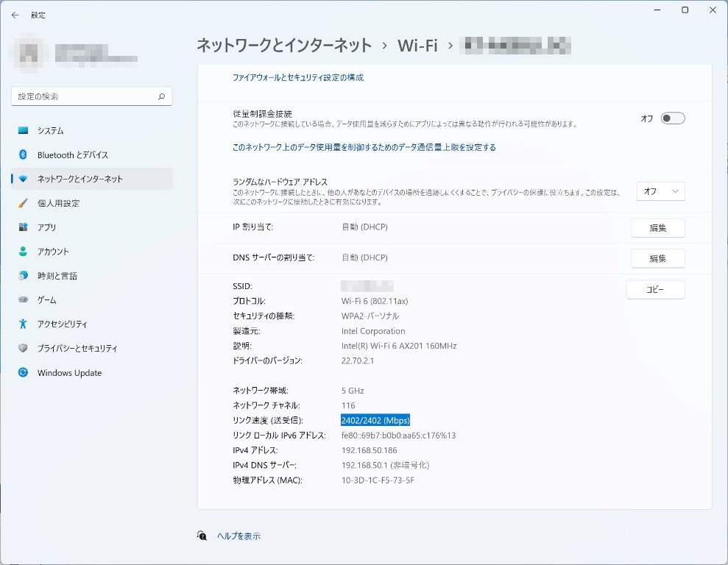Screen dimensions: 728x565
Task: Click the Wi-Fi breadcrumb
Action: click(417, 46)
